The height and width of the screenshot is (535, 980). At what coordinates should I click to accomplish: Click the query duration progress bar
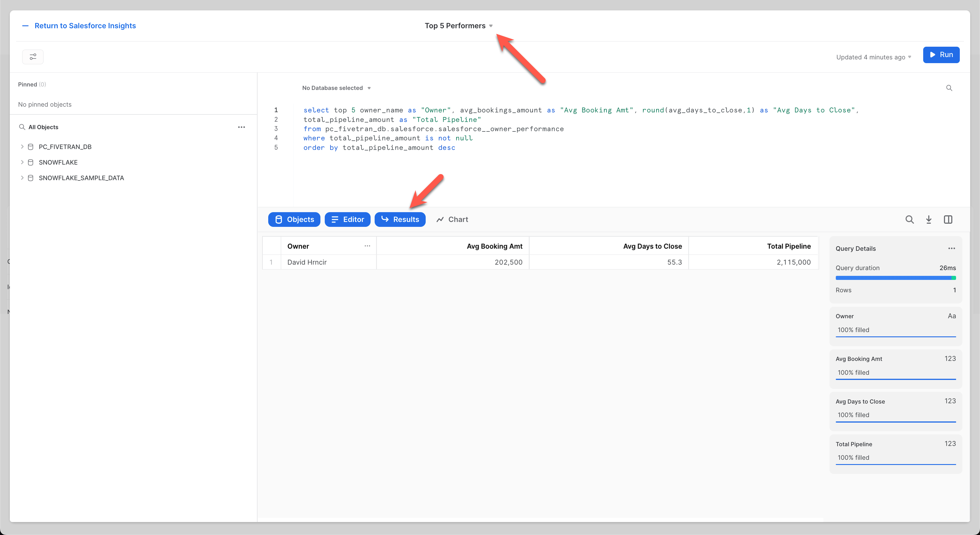coord(895,278)
